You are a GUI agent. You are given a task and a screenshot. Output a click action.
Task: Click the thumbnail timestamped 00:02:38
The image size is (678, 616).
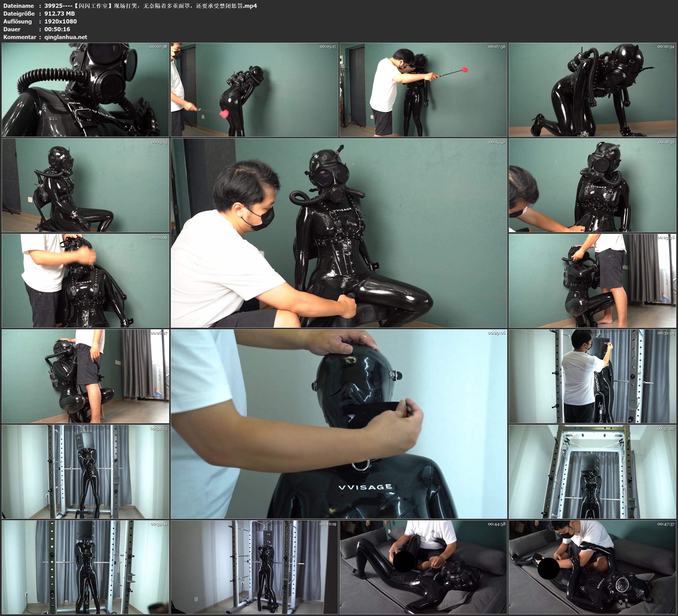coord(85,89)
